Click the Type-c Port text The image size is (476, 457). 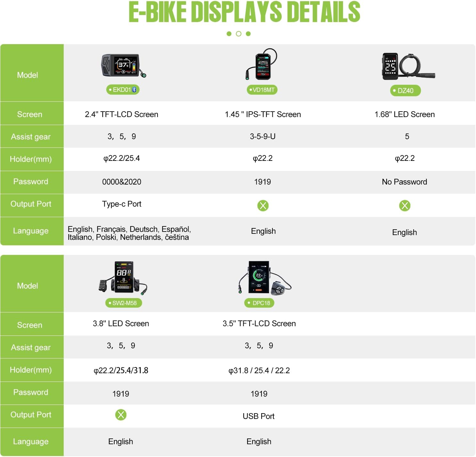tap(122, 204)
